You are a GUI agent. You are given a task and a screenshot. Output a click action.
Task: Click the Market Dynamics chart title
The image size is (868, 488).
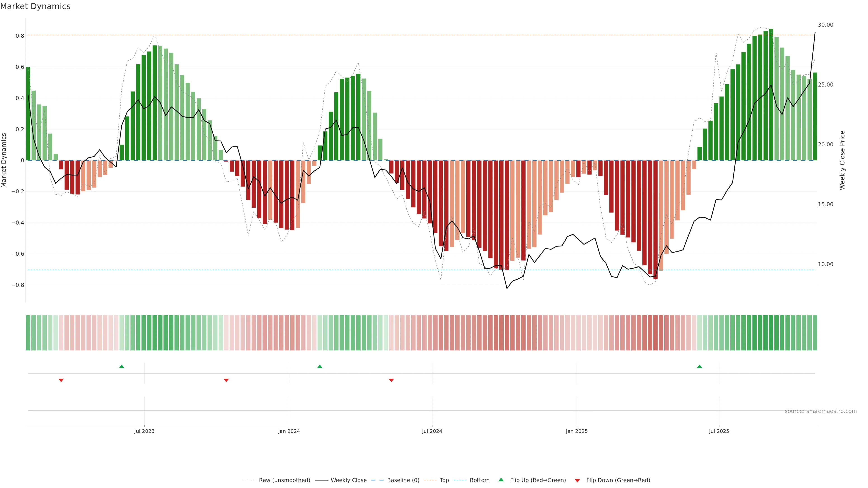pos(35,6)
